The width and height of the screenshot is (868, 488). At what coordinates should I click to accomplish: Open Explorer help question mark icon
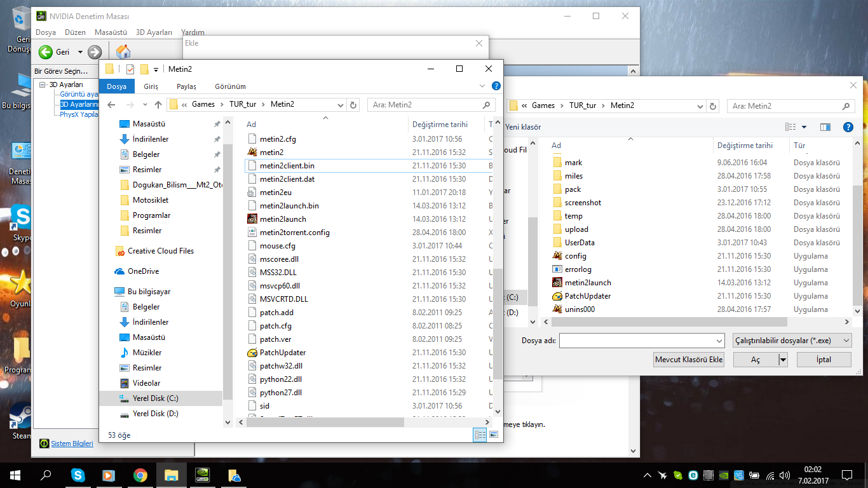point(496,86)
